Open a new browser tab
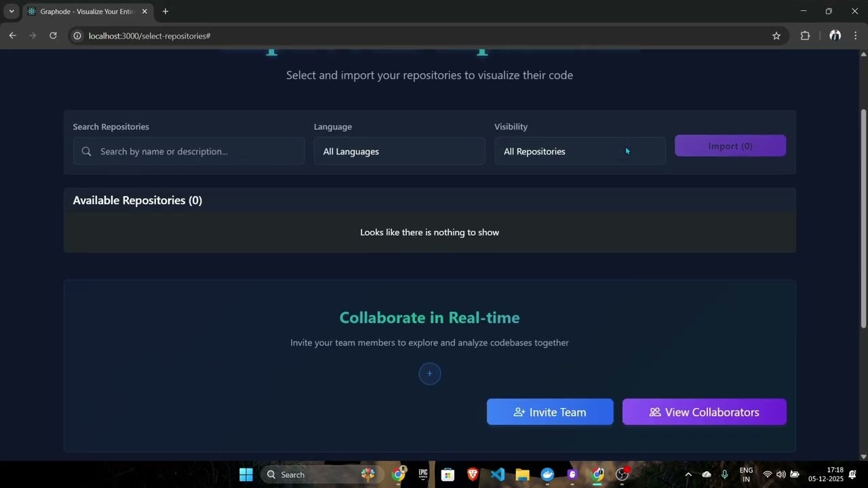Viewport: 868px width, 488px height. pos(165,11)
